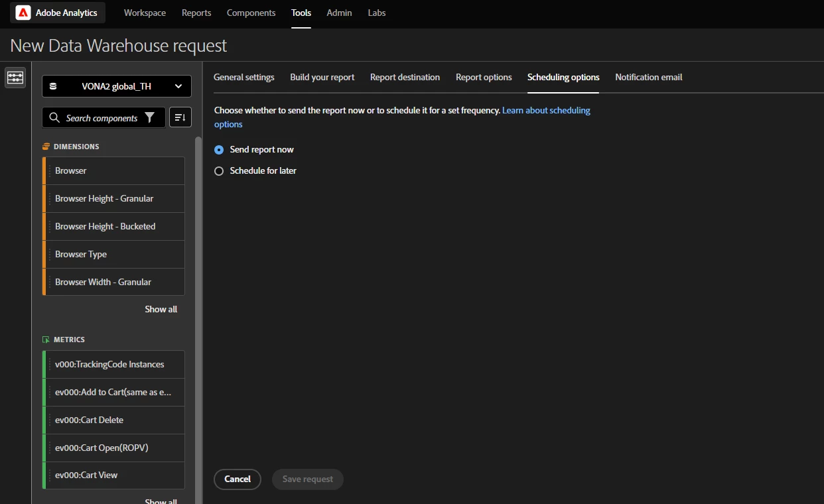Image resolution: width=824 pixels, height=504 pixels.
Task: Open the sort components icon button
Action: click(x=180, y=117)
